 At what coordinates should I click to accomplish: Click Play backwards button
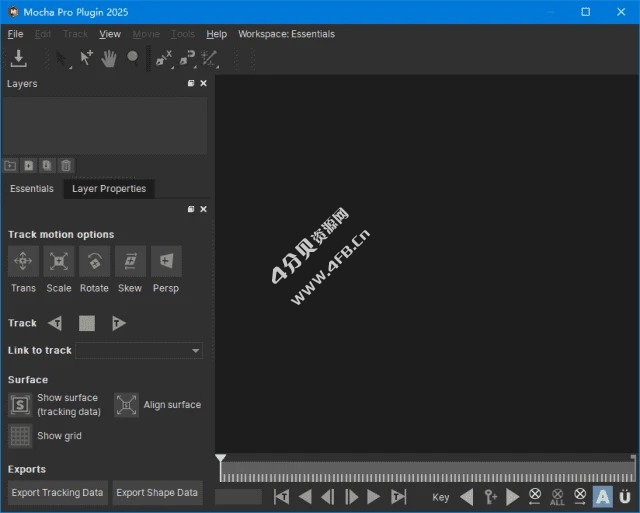[305, 497]
